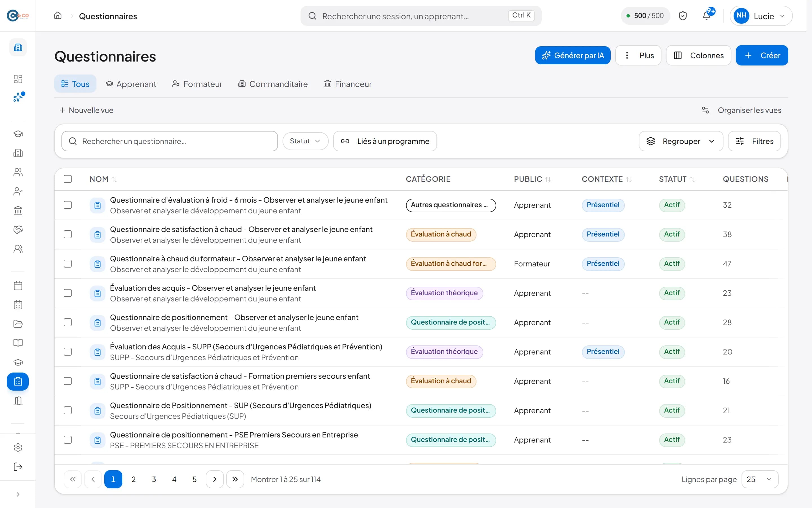Switch to the Apprenant tab
Screen dimensions: 812x508
(131, 84)
